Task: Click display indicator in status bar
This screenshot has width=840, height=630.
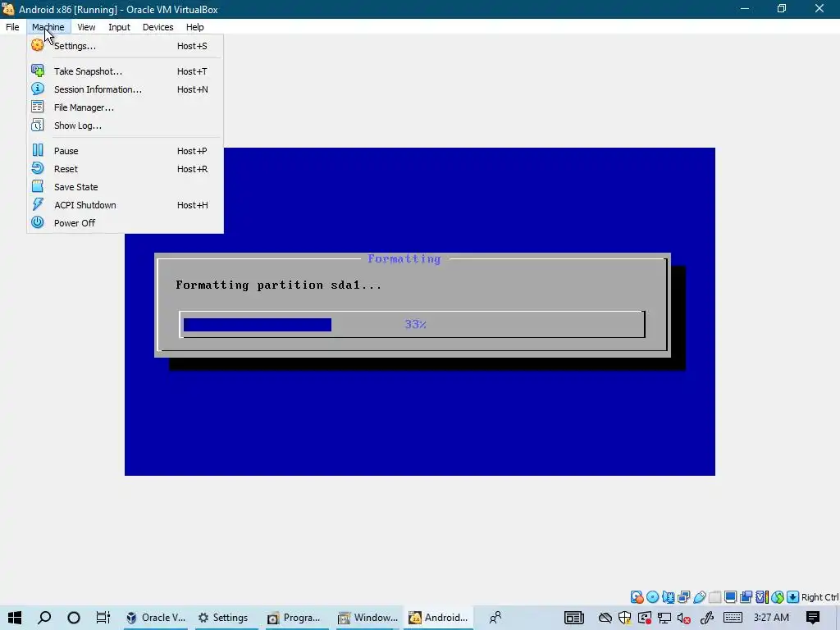Action: click(730, 597)
